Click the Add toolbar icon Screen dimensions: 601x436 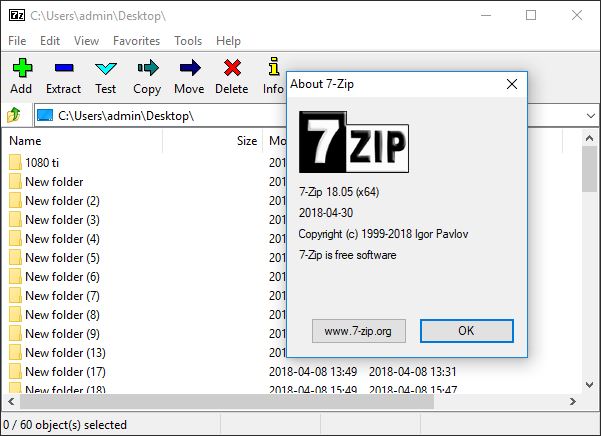(22, 68)
